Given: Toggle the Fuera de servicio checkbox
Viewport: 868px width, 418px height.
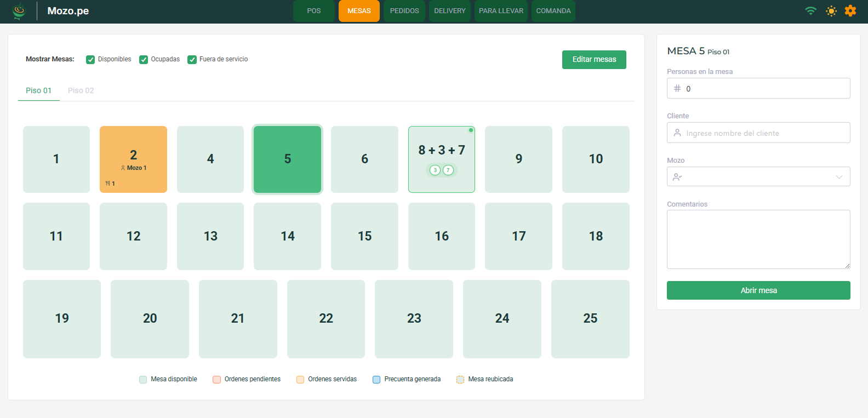Looking at the screenshot, I should 192,60.
